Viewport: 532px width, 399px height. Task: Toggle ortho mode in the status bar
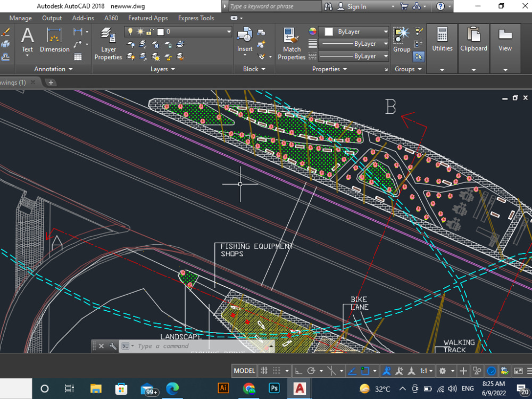coord(300,371)
